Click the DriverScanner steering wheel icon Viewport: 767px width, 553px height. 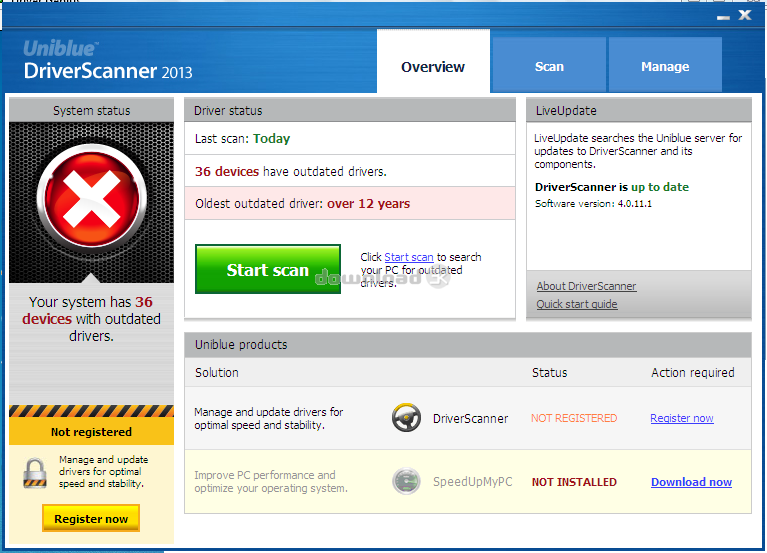click(406, 418)
